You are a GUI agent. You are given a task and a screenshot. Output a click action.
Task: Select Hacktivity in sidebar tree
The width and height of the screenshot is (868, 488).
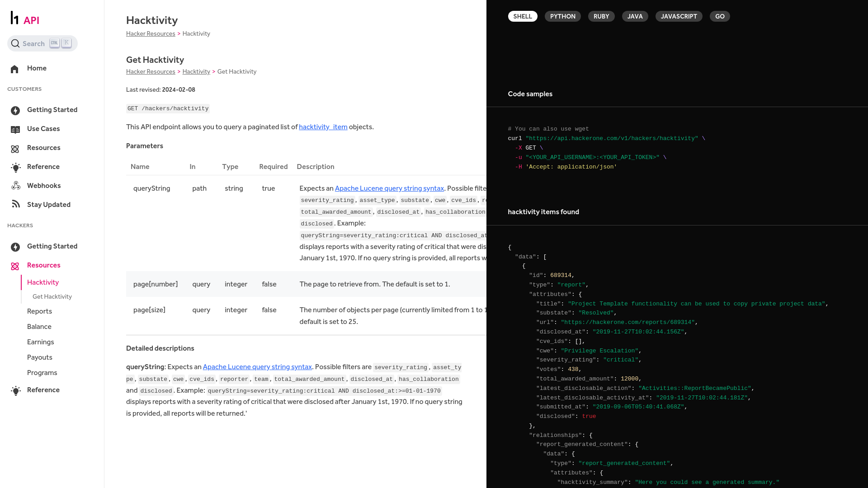(x=43, y=282)
